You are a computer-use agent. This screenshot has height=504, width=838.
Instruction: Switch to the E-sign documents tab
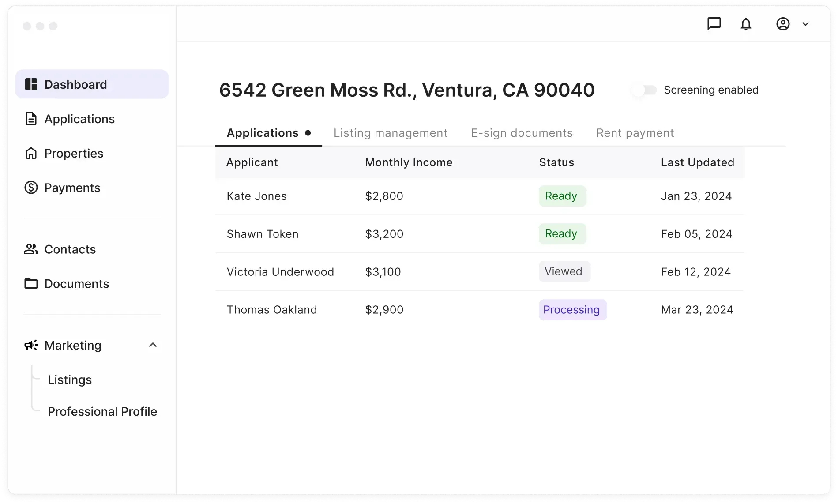pyautogui.click(x=522, y=133)
